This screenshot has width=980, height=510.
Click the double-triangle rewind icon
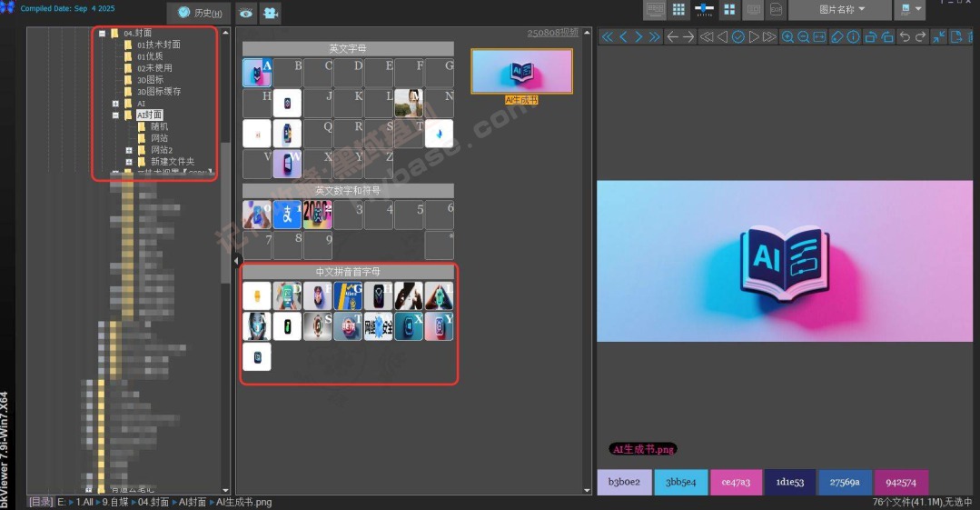(x=707, y=37)
